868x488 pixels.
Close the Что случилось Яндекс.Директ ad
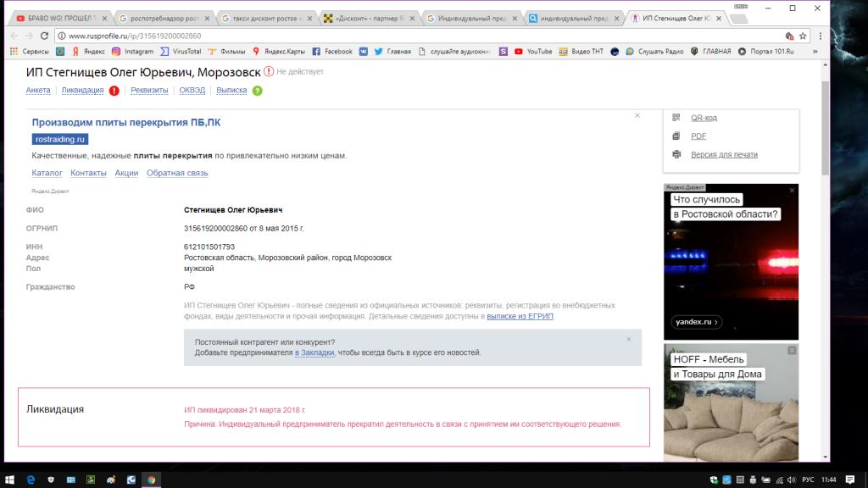[x=793, y=191]
